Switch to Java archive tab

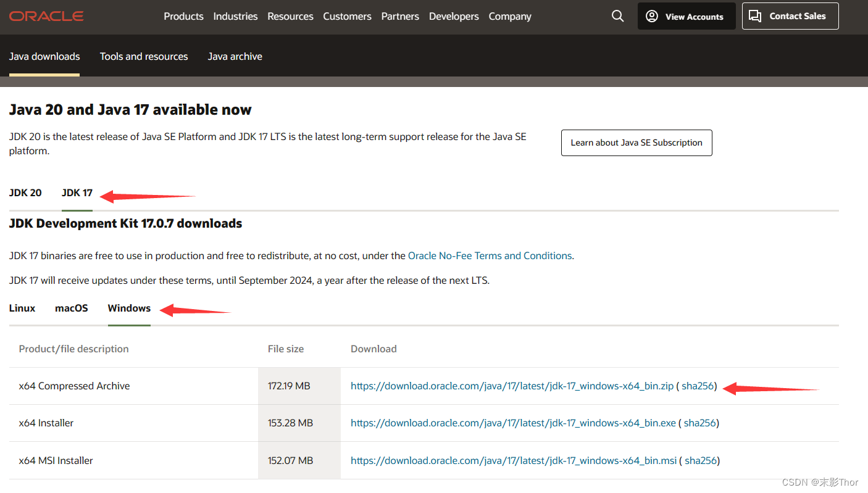tap(235, 56)
